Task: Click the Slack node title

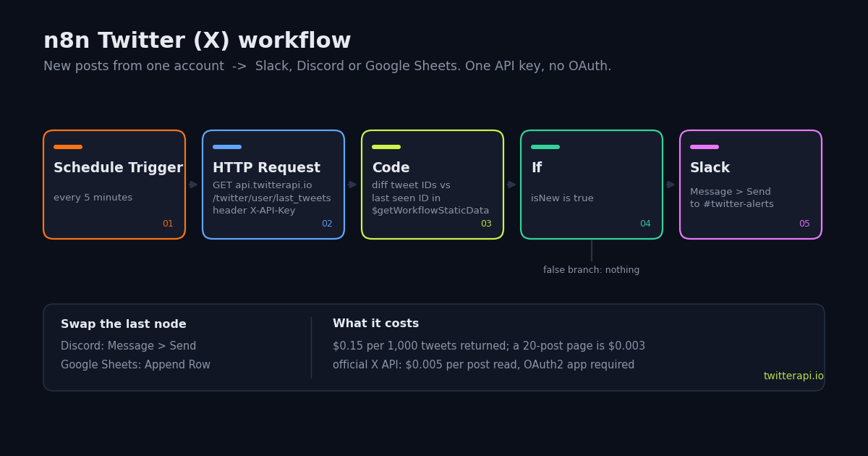Action: [x=710, y=168]
